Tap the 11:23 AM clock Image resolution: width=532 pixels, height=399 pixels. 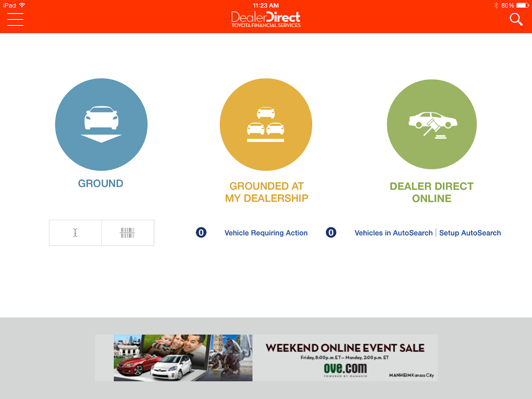point(266,5)
